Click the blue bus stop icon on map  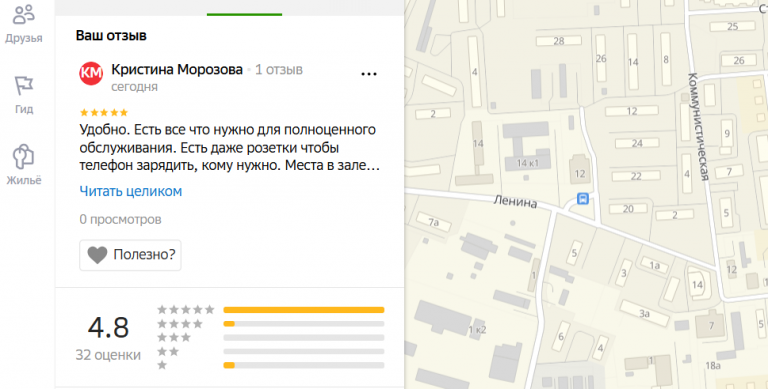click(x=582, y=199)
